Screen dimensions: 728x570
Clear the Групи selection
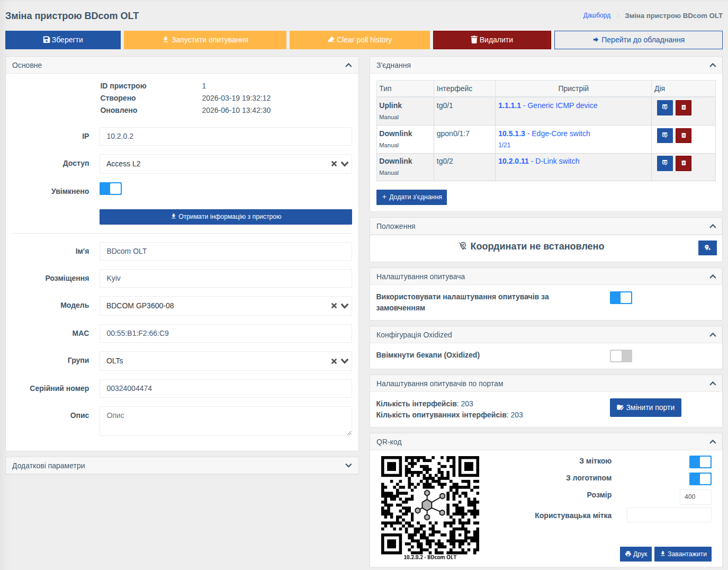click(x=334, y=361)
